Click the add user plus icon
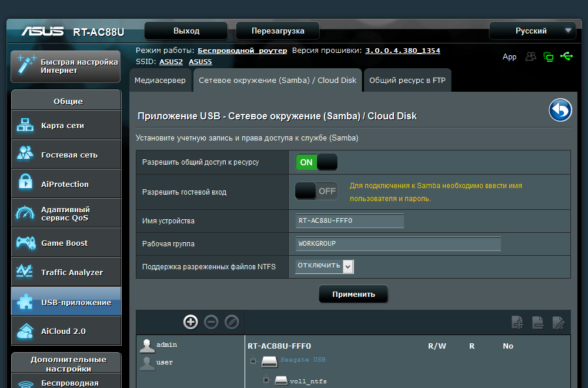 tap(191, 322)
